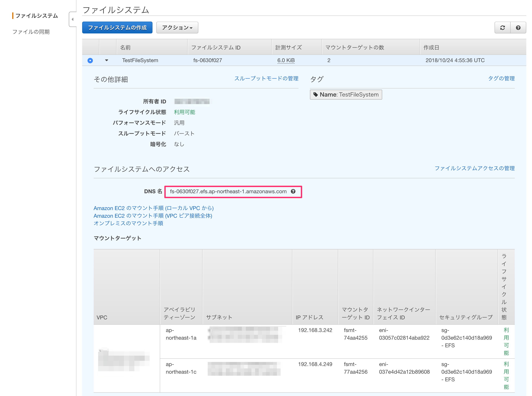Refresh the file system list

pos(502,28)
